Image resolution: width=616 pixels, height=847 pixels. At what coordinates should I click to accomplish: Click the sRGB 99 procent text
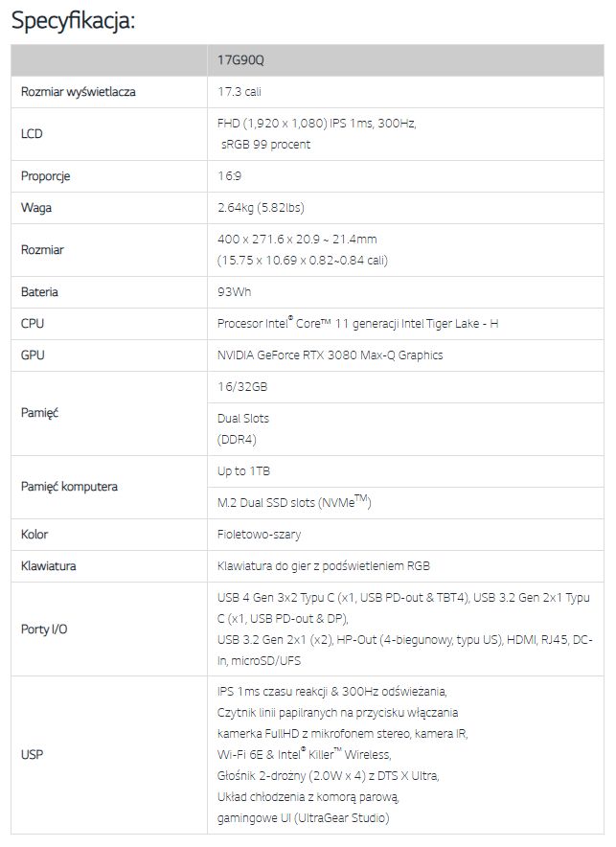265,145
